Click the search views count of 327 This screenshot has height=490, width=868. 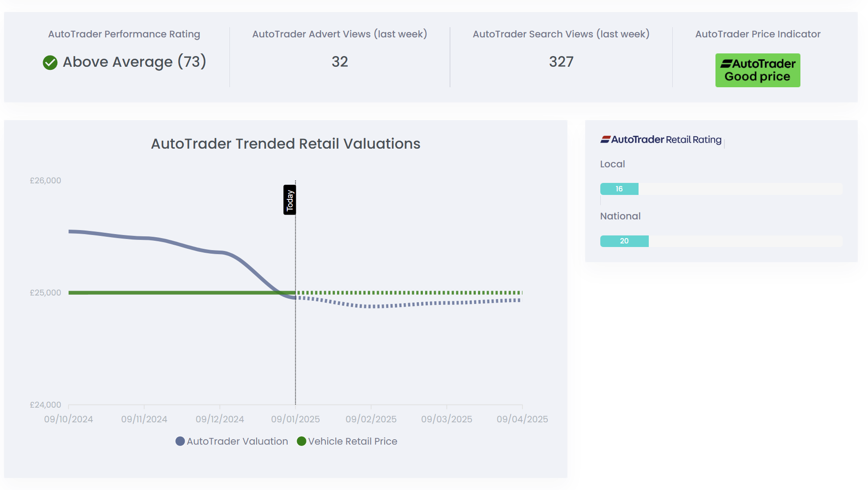pos(561,62)
